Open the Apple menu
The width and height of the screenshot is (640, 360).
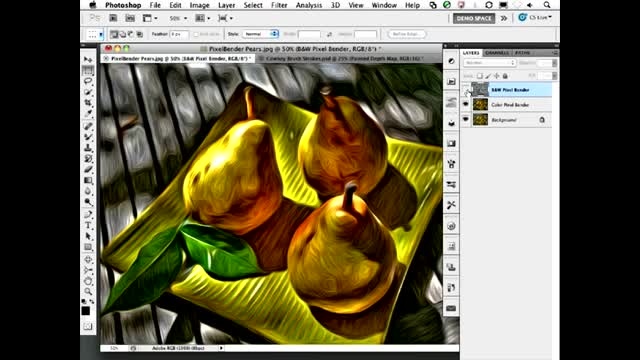coord(93,5)
